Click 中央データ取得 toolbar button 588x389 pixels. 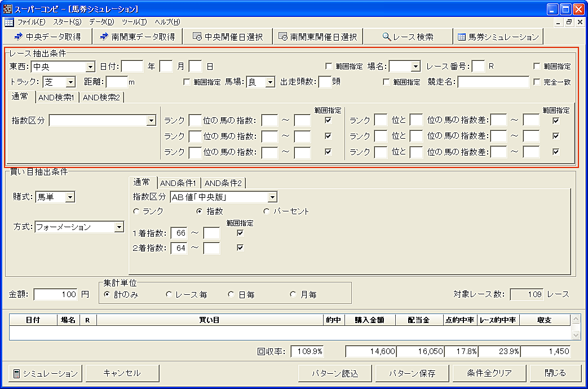(x=47, y=37)
